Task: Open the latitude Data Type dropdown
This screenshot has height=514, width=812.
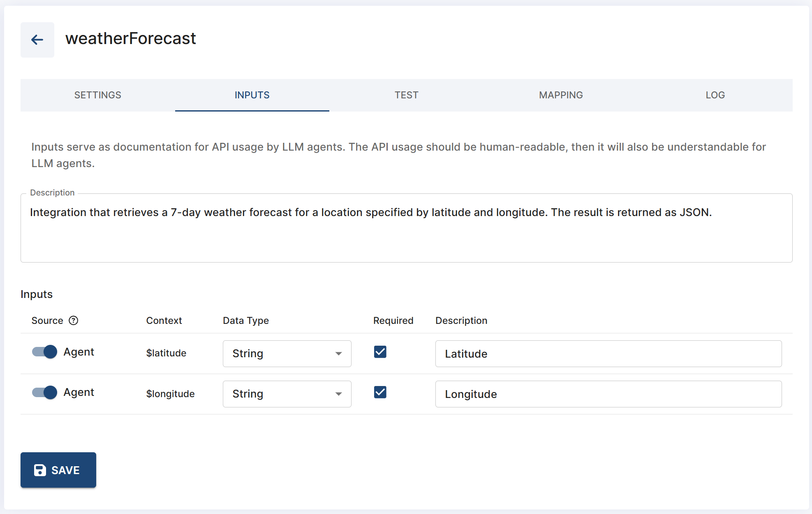Action: click(x=287, y=354)
